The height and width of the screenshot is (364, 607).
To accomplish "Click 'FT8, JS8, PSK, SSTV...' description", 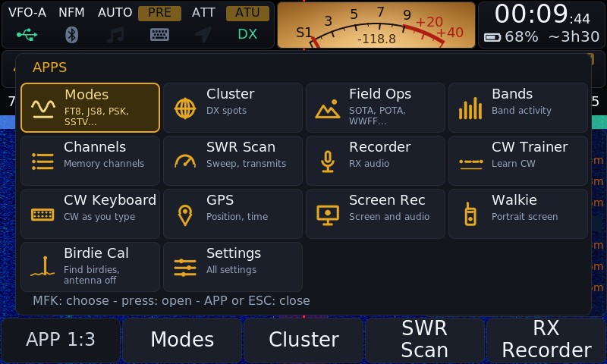I will click(x=96, y=117).
